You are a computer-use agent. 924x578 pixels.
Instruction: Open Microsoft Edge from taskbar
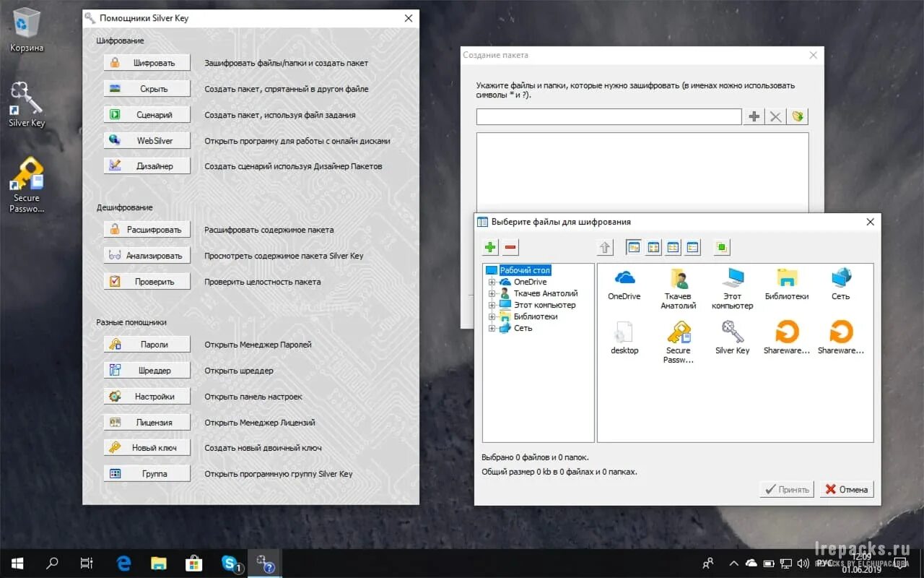tap(124, 563)
